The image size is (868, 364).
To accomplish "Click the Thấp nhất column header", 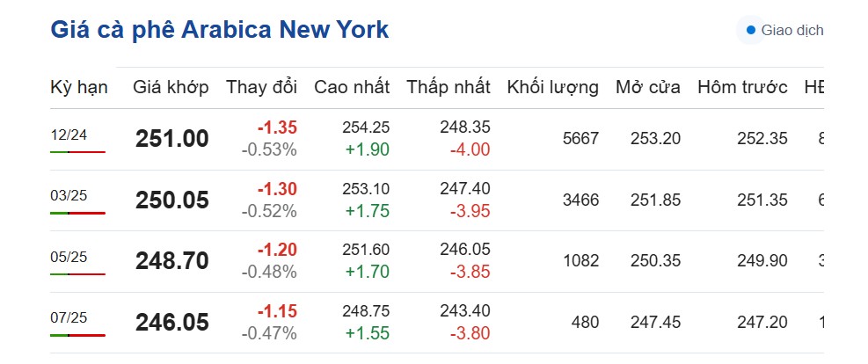I will click(x=448, y=87).
